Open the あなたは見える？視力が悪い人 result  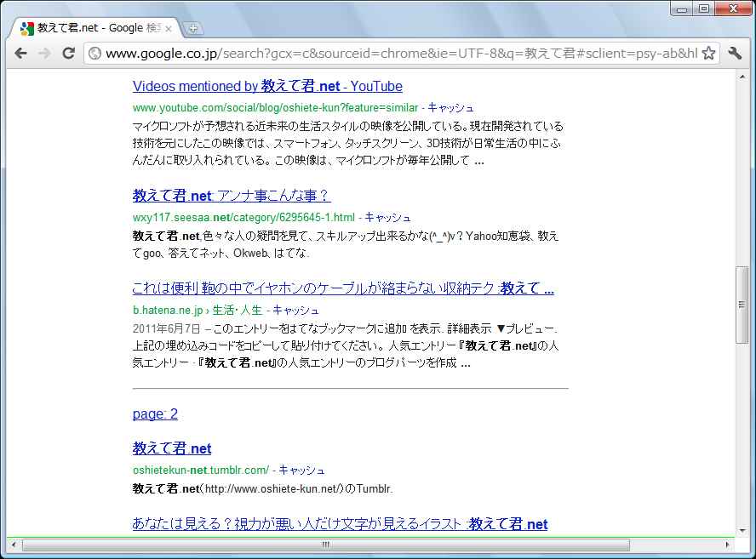[x=340, y=524]
